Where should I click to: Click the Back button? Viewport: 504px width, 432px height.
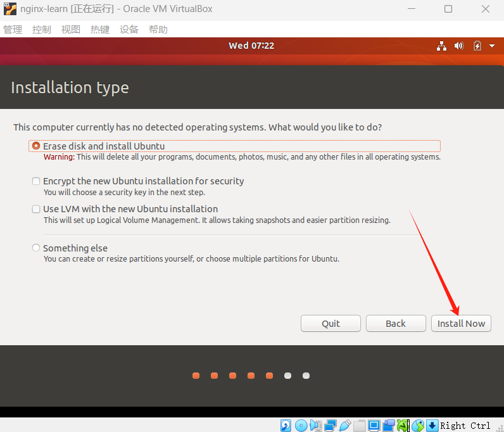396,323
